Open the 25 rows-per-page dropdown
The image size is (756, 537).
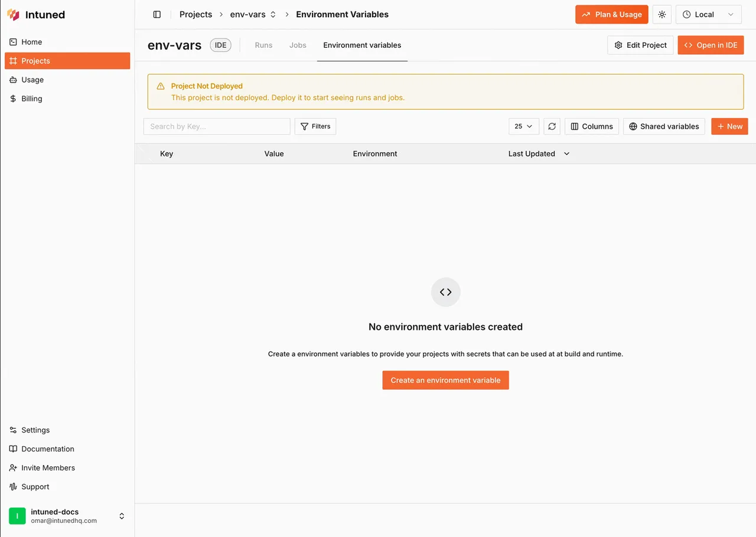[x=524, y=126]
